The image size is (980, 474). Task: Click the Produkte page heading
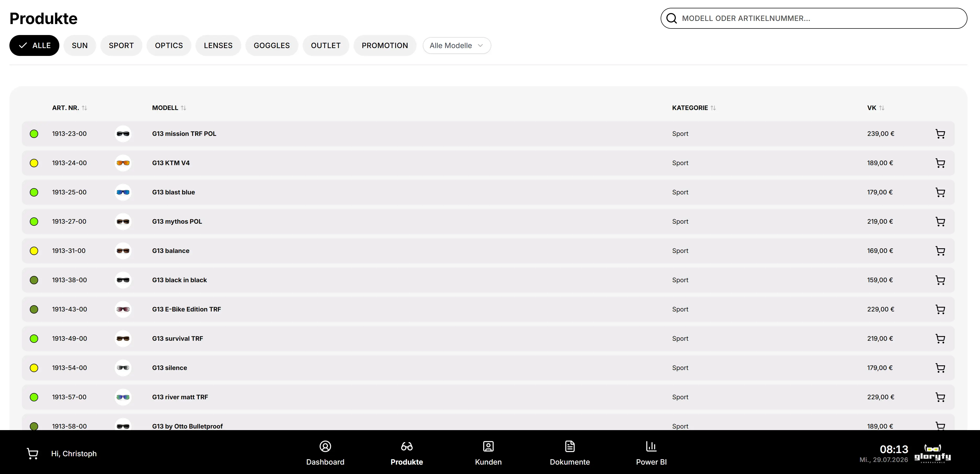tap(43, 19)
